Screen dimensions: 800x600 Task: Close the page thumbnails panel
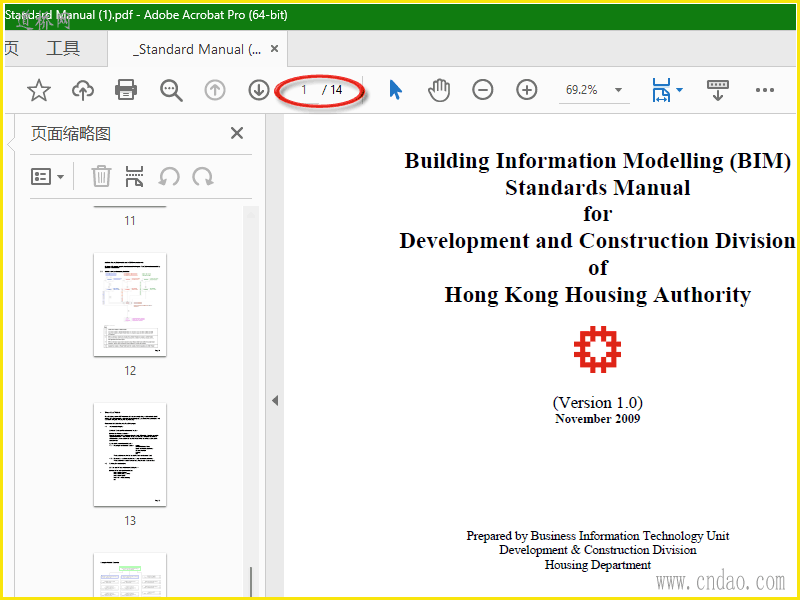pos(237,133)
